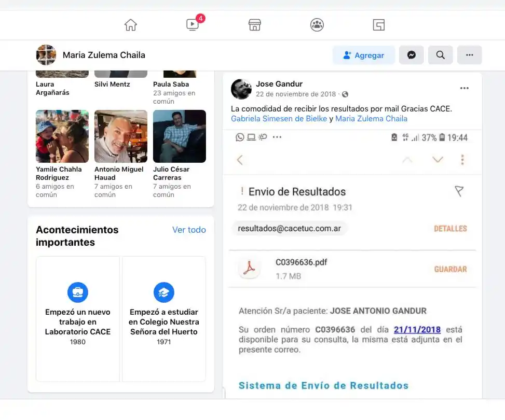Open the profile search magnifier icon
Viewport: 505px width, 420px height.
pos(440,54)
